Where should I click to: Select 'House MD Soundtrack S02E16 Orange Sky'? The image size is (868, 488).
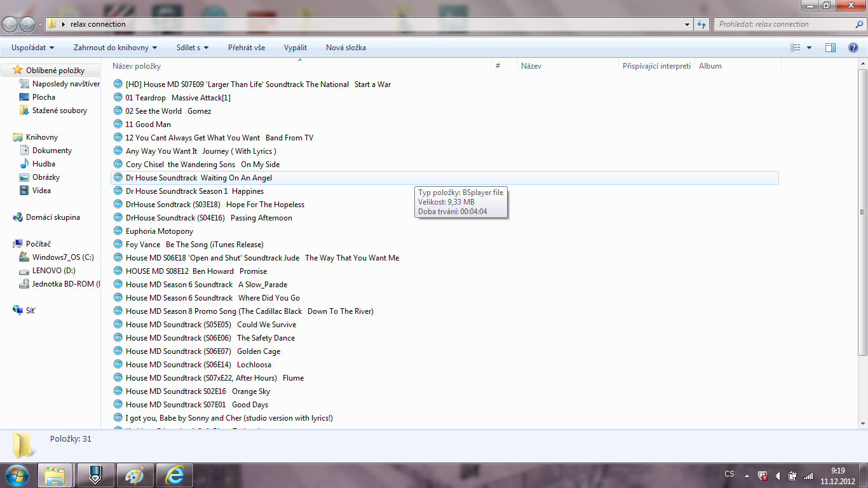(198, 391)
